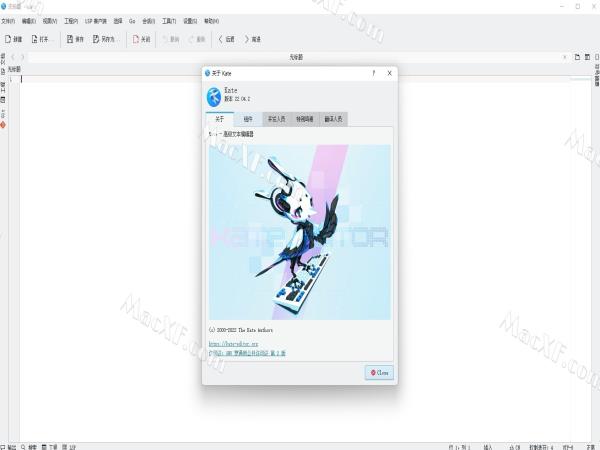Open the Sessions (会话) menu
The height and width of the screenshot is (450, 600).
coord(148,21)
